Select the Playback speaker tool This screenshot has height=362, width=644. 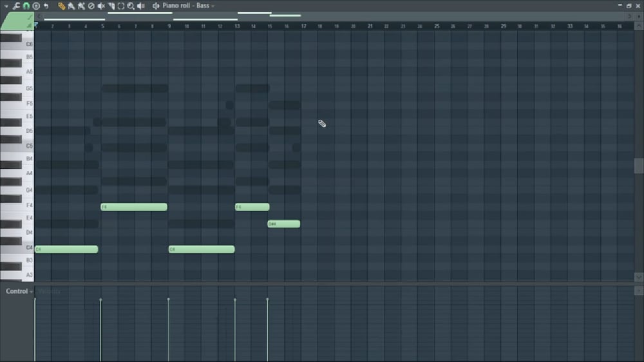tap(141, 6)
